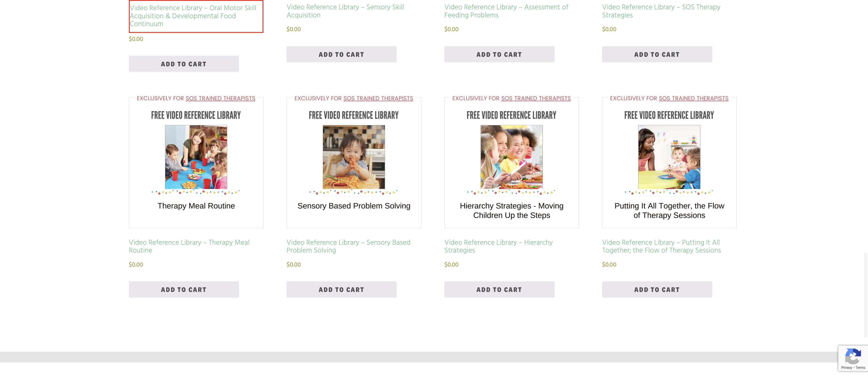This screenshot has width=868, height=377.
Task: Open Video Reference Library – Hierarchy Strategies title link
Action: pos(498,246)
